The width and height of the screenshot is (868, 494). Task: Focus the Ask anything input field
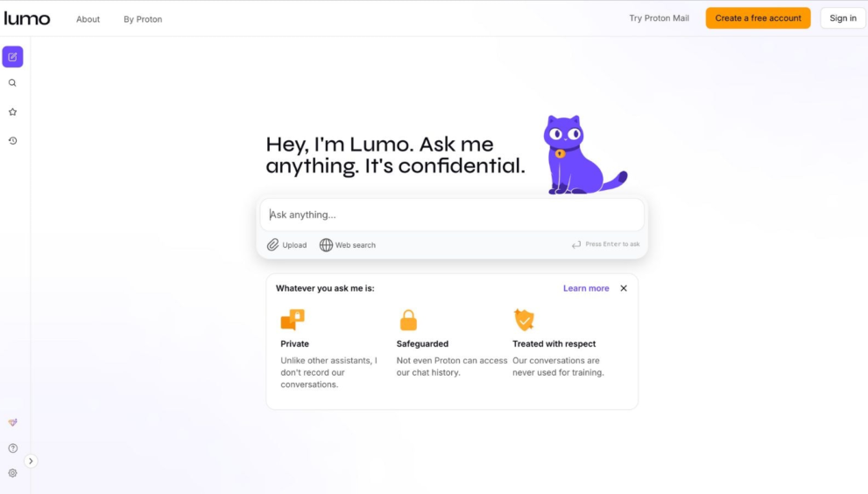(452, 215)
